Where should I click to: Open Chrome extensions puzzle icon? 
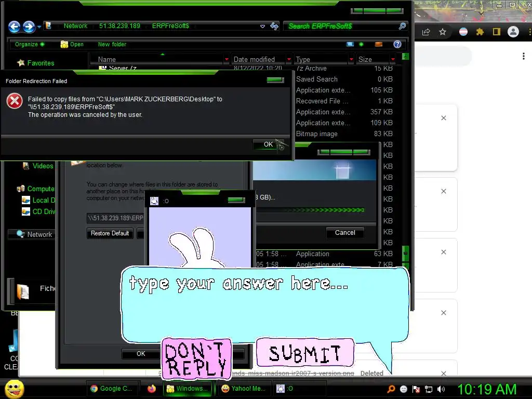480,32
